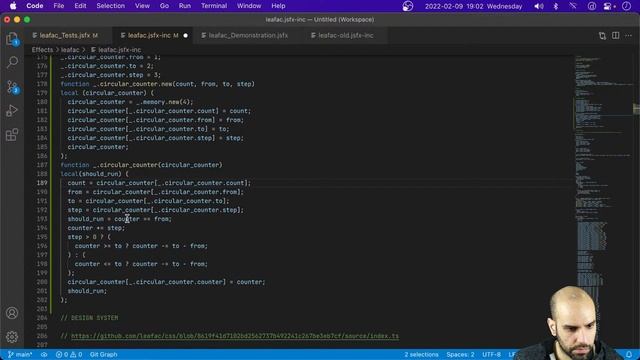Open the Apple menu

13,6
